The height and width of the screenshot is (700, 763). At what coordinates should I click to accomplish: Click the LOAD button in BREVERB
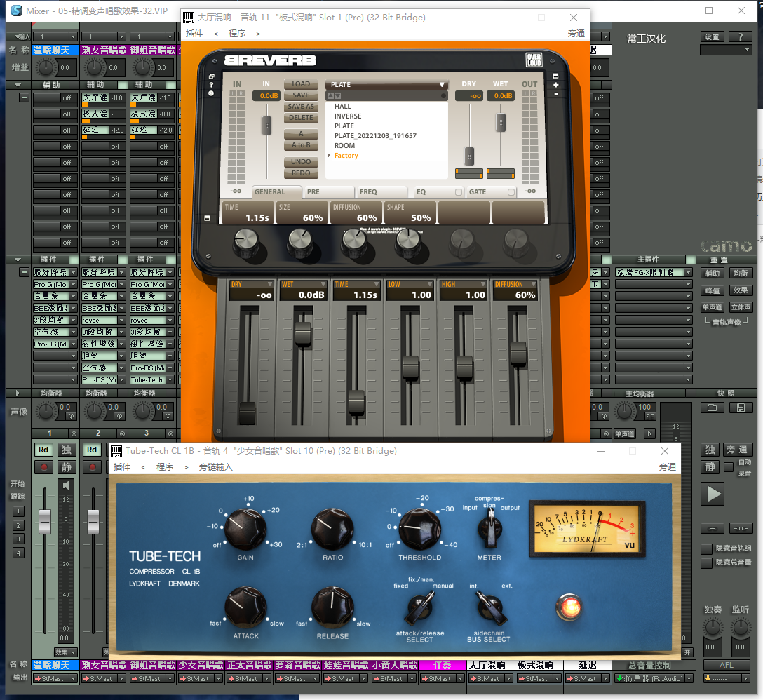coord(301,84)
